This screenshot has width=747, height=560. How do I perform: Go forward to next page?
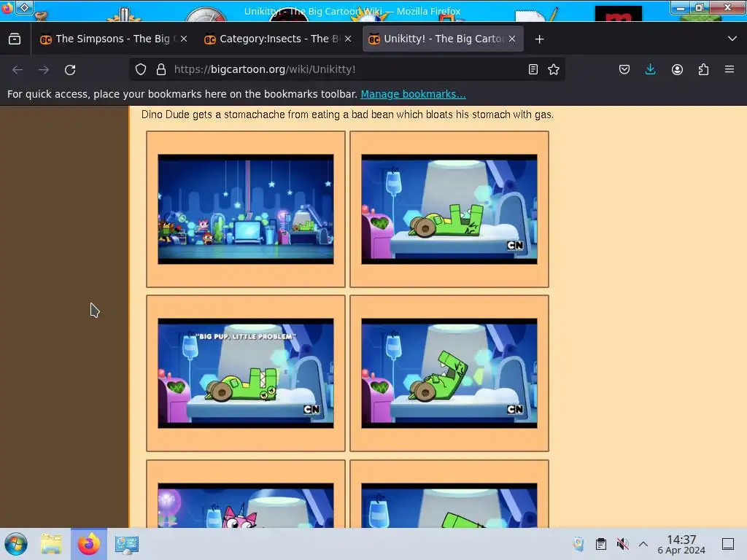click(x=44, y=69)
